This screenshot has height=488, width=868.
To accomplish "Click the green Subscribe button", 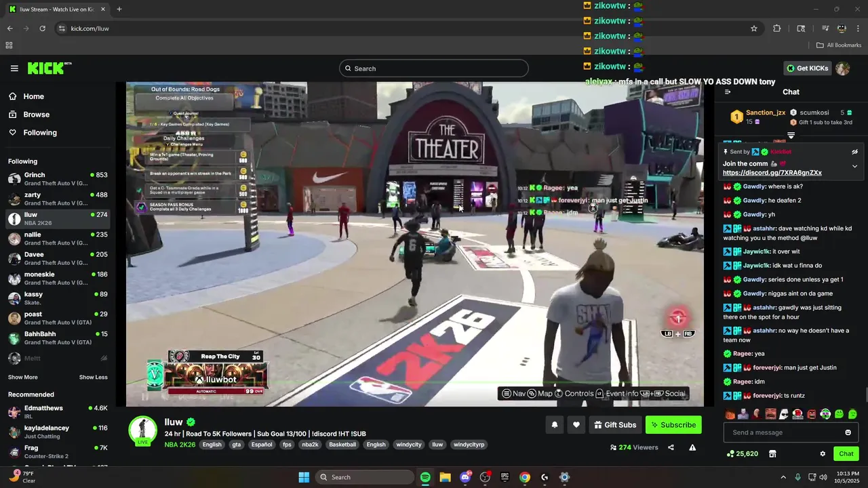I will tap(673, 425).
